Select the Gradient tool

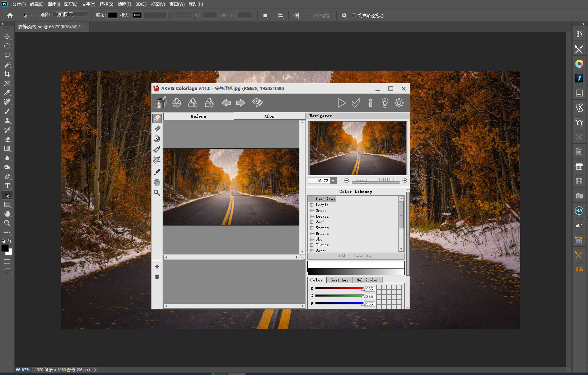point(7,148)
